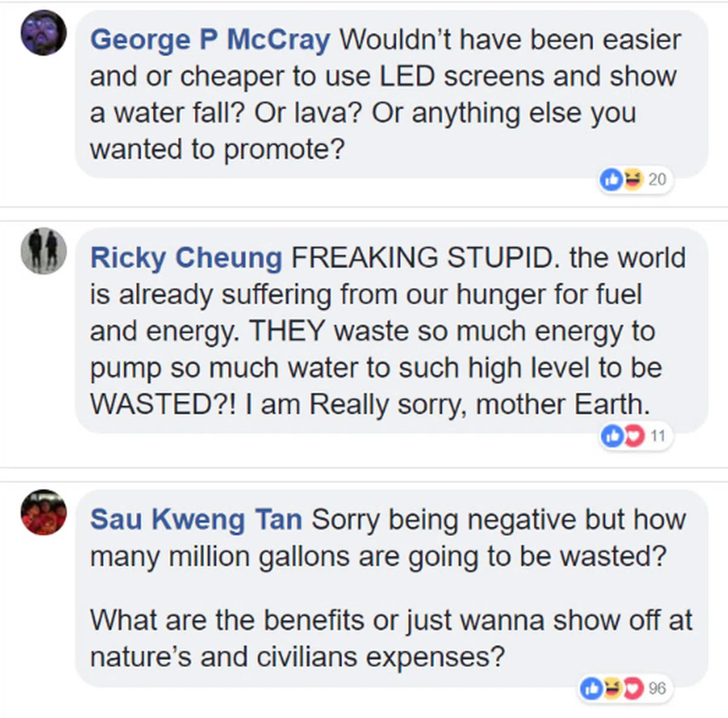Click the Love heart on Ricky Cheung's comment
Image resolution: width=728 pixels, height=718 pixels.
point(633,435)
